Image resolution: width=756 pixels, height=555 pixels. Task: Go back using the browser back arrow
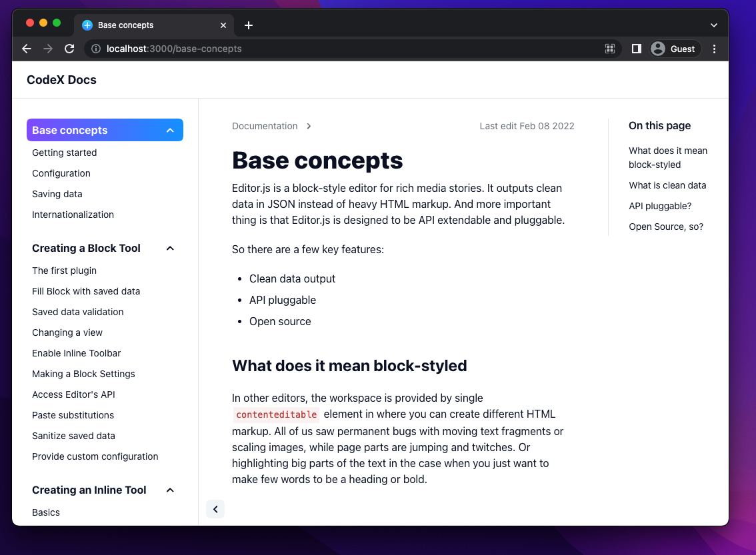tap(27, 49)
